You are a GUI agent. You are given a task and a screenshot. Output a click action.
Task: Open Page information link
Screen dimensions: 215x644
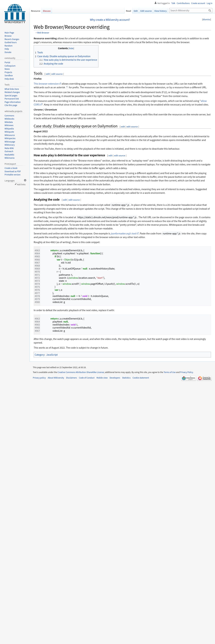click(13, 102)
